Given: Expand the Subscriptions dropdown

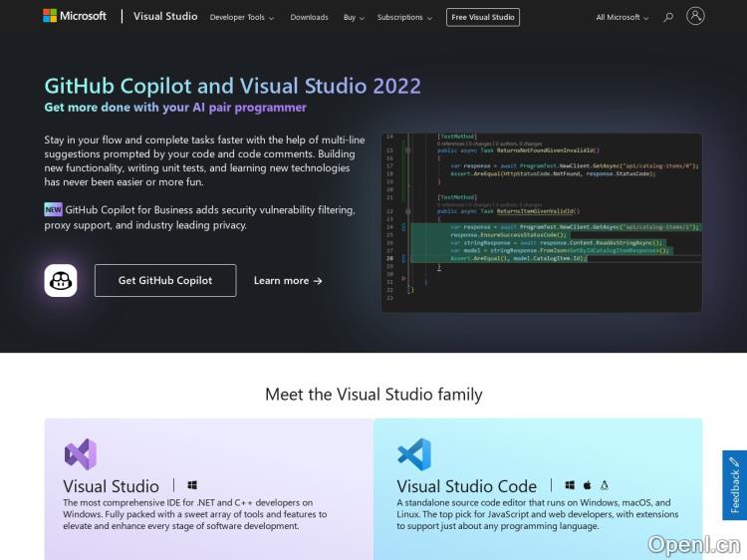Looking at the screenshot, I should coord(404,17).
